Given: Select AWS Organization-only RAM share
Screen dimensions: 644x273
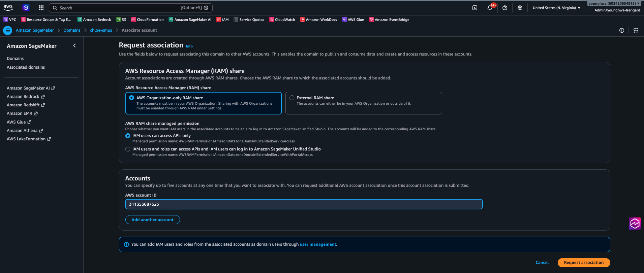Looking at the screenshot, I should pos(131,98).
